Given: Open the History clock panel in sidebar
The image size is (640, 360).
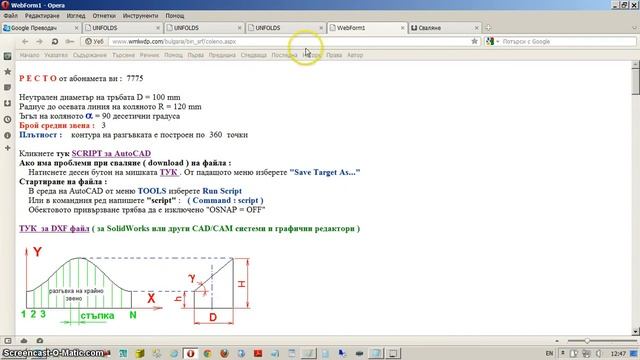Looking at the screenshot, I should click(7, 120).
